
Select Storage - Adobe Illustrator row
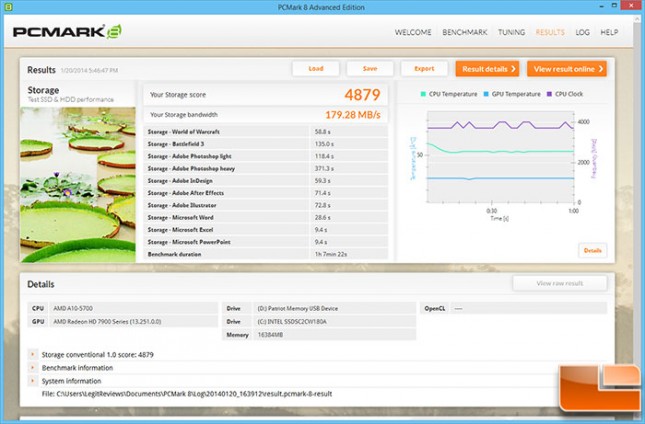(266, 205)
